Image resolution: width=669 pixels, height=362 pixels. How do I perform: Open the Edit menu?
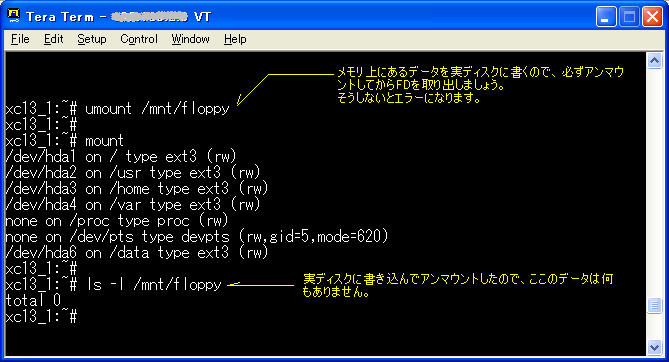[x=53, y=39]
